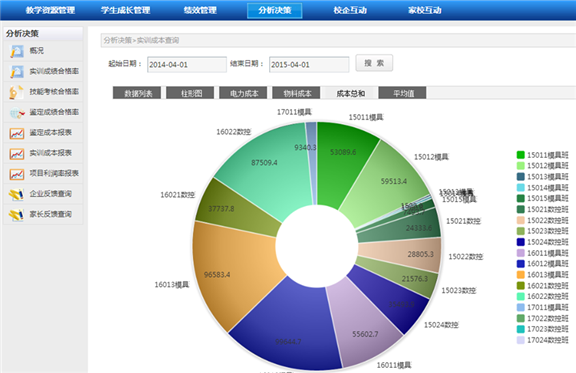The width and height of the screenshot is (576, 373).
Task: Focus the 结束日期 end date field
Action: 309,64
